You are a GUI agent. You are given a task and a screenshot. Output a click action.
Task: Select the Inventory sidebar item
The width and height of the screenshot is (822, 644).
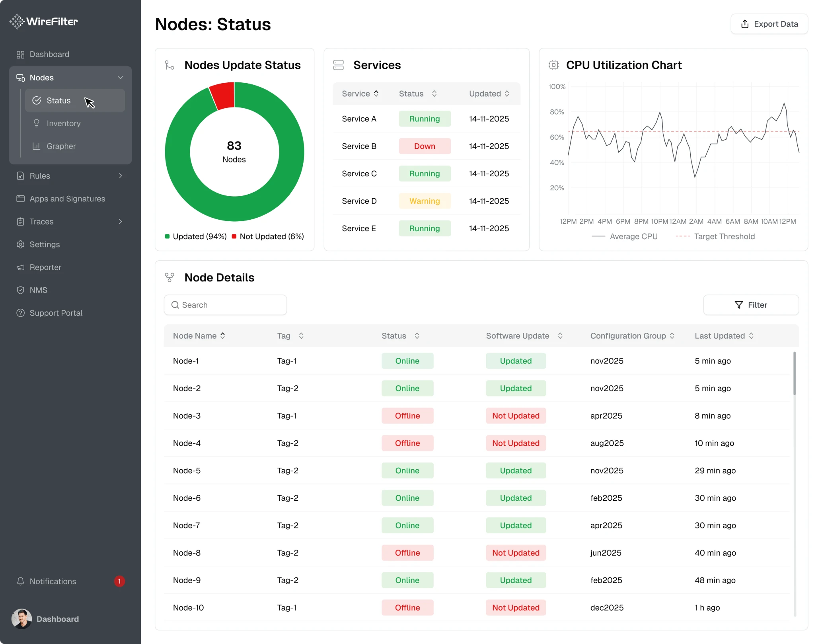click(64, 123)
